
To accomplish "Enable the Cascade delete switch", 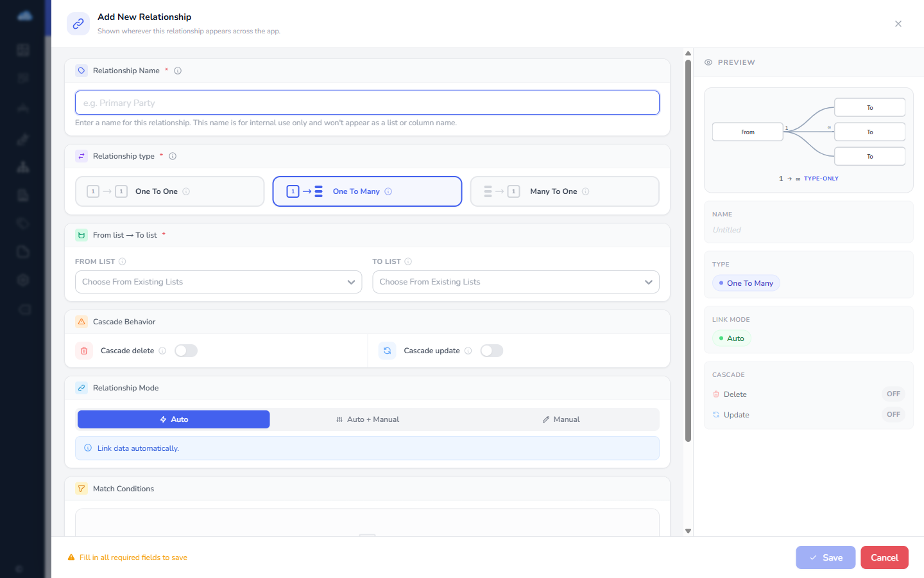I will coord(186,351).
